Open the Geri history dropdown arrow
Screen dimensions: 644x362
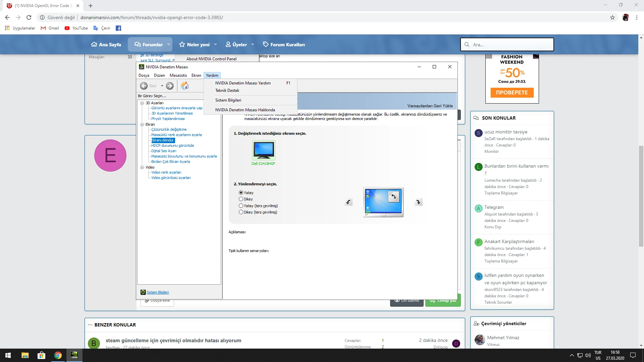click(162, 86)
